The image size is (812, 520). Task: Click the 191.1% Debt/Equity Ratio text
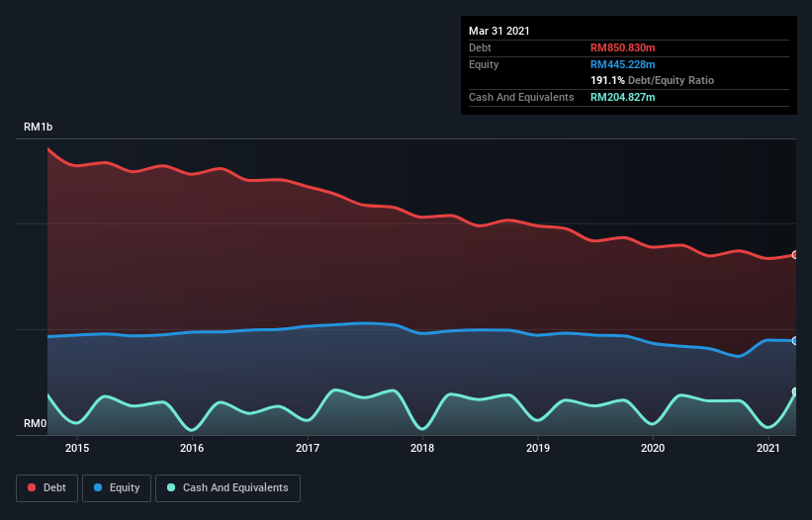652,81
